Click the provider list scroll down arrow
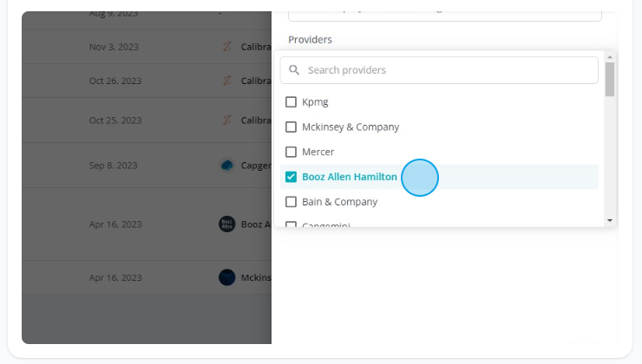642x364 pixels. point(610,220)
